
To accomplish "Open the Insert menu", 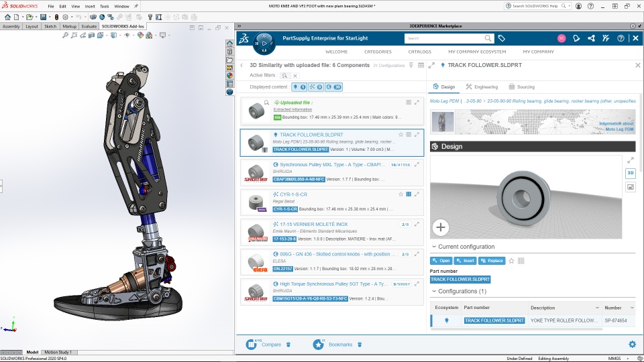I will pyautogui.click(x=90, y=6).
